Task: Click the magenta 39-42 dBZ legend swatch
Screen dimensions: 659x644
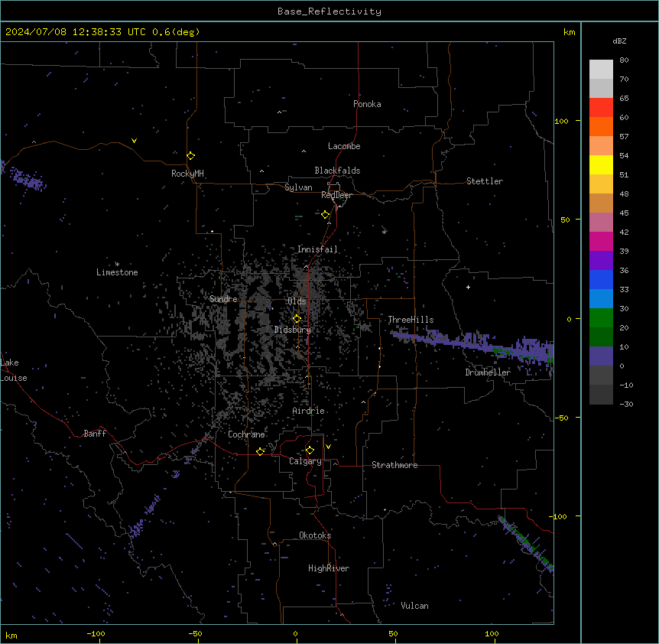Action: [x=601, y=241]
